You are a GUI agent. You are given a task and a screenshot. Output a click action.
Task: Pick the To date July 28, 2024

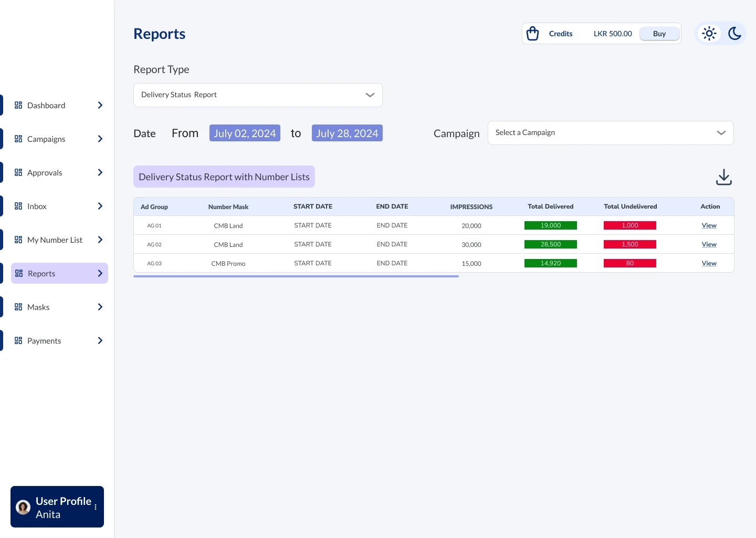point(347,133)
